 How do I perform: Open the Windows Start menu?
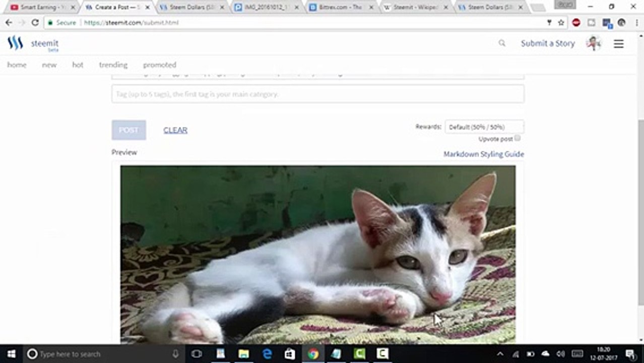(x=11, y=354)
